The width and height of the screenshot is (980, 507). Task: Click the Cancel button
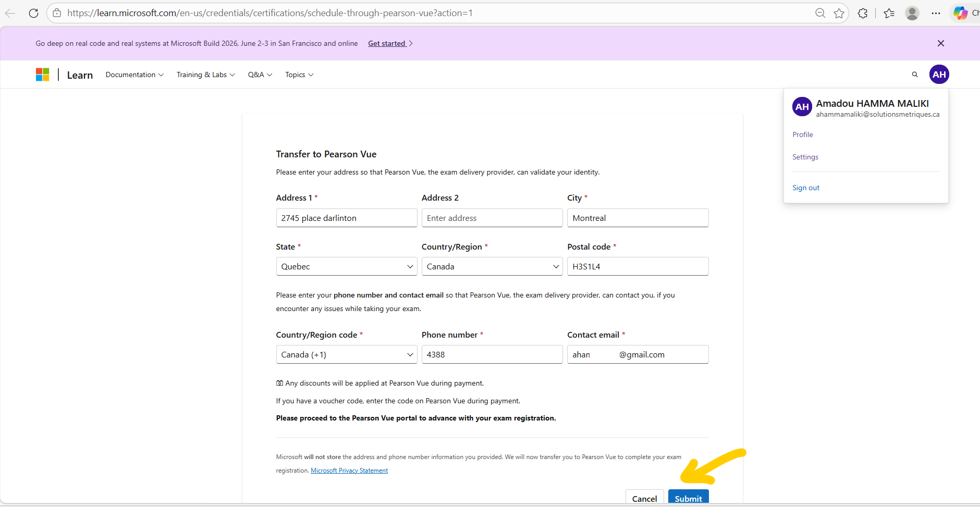(645, 498)
